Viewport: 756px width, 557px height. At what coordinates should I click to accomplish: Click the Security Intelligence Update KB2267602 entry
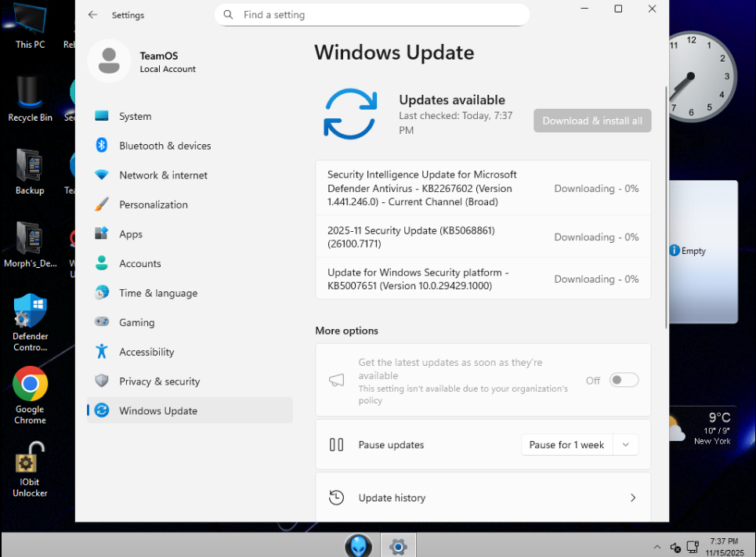[483, 188]
